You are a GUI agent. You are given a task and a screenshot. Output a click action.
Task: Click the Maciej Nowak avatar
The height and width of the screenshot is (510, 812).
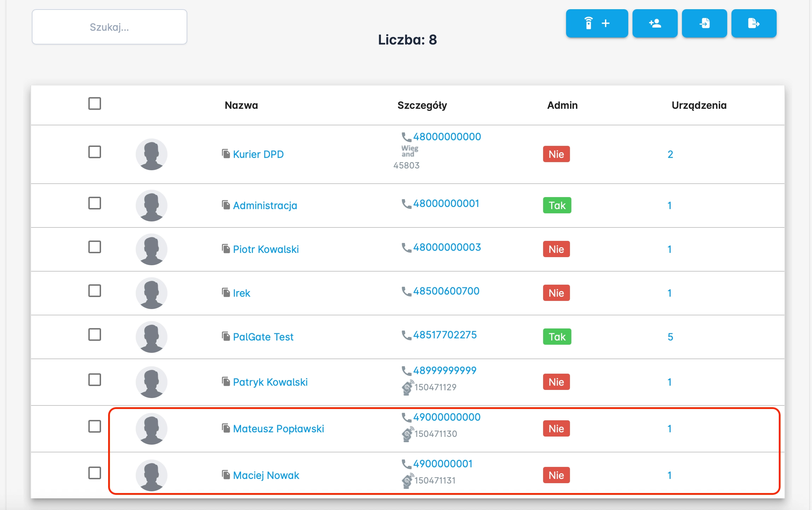[x=152, y=475]
